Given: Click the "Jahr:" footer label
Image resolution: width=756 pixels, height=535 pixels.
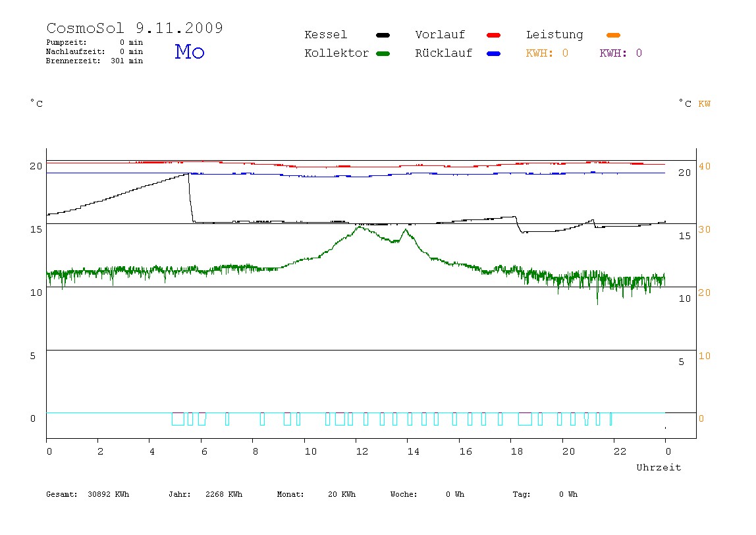Looking at the screenshot, I should [180, 494].
